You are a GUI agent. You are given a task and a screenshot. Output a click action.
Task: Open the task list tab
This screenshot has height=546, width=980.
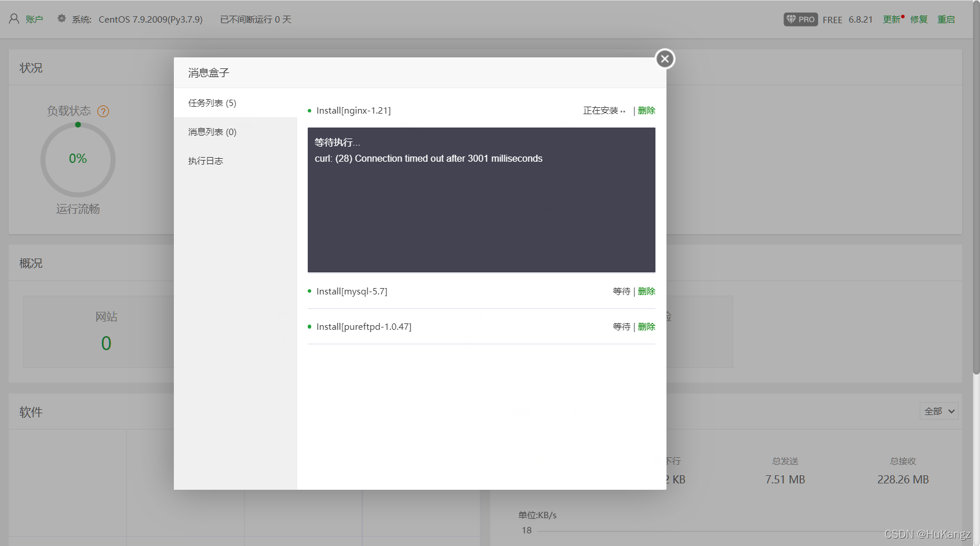click(x=235, y=103)
